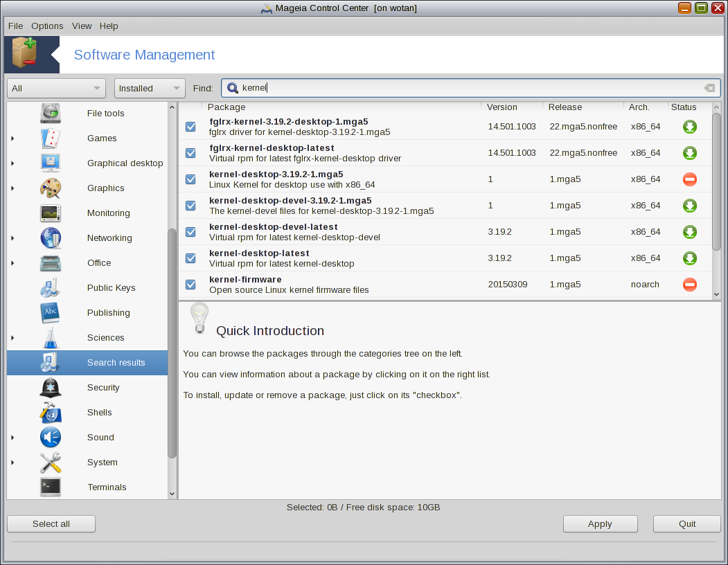Click the Graphics palette icon
728x565 pixels.
tap(51, 188)
